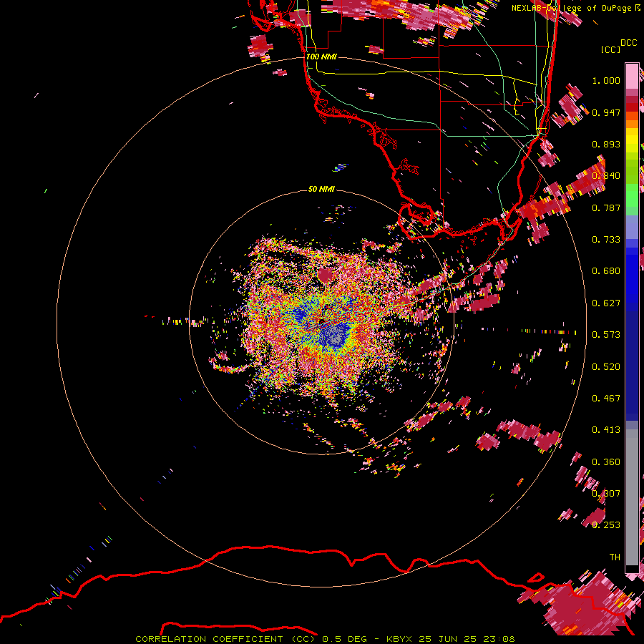The height and width of the screenshot is (644, 644).
Task: Click the "KBYX" station ID in the caption
Action: click(399, 639)
